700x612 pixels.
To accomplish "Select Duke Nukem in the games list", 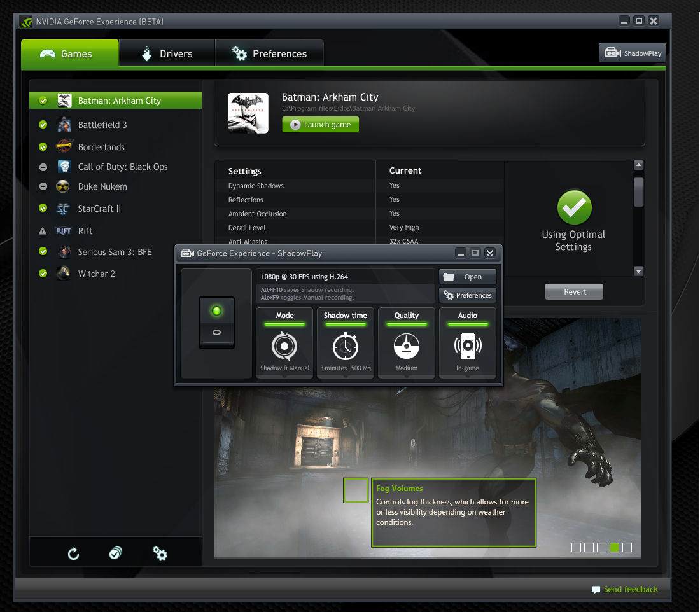I will [x=116, y=186].
